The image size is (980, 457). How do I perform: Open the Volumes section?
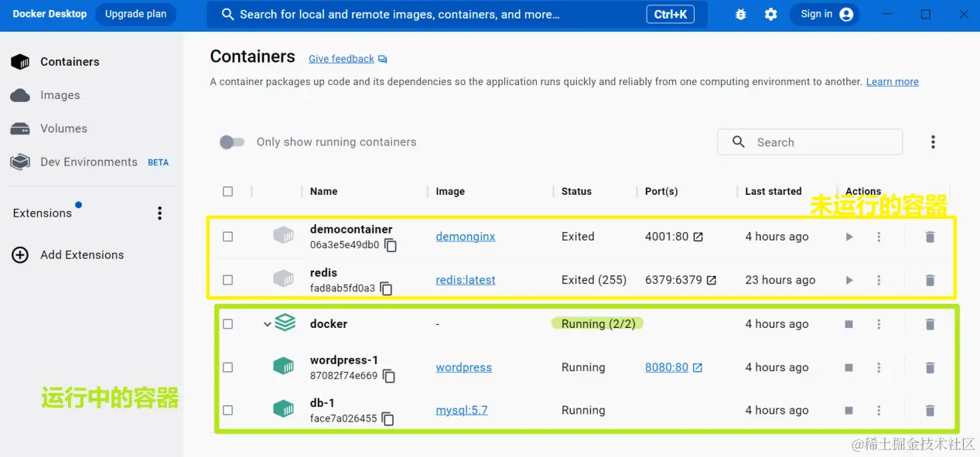point(63,128)
